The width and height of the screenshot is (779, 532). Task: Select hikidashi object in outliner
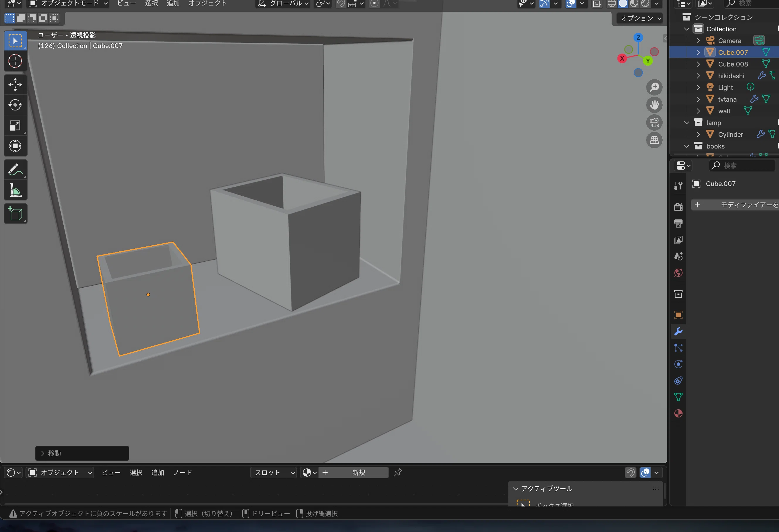[731, 76]
